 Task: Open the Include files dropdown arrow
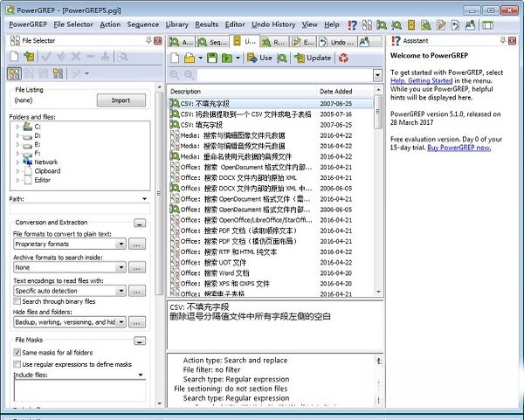(x=141, y=375)
